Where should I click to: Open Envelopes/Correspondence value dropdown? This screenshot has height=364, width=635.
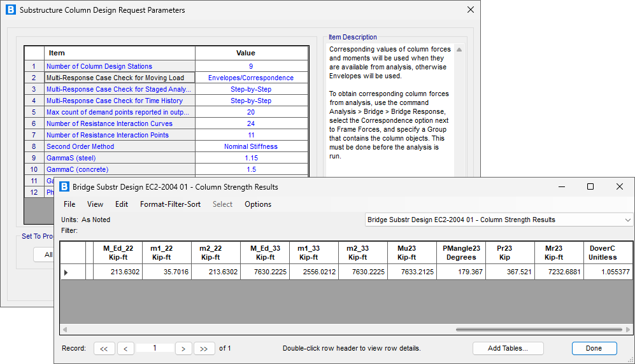coord(251,78)
